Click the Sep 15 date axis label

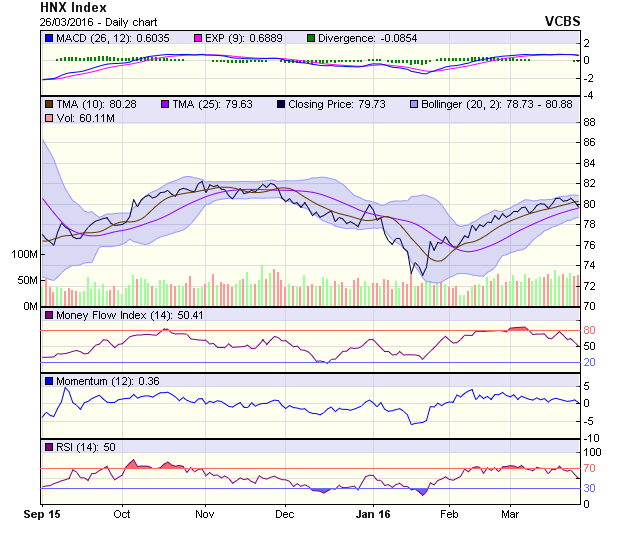point(42,514)
